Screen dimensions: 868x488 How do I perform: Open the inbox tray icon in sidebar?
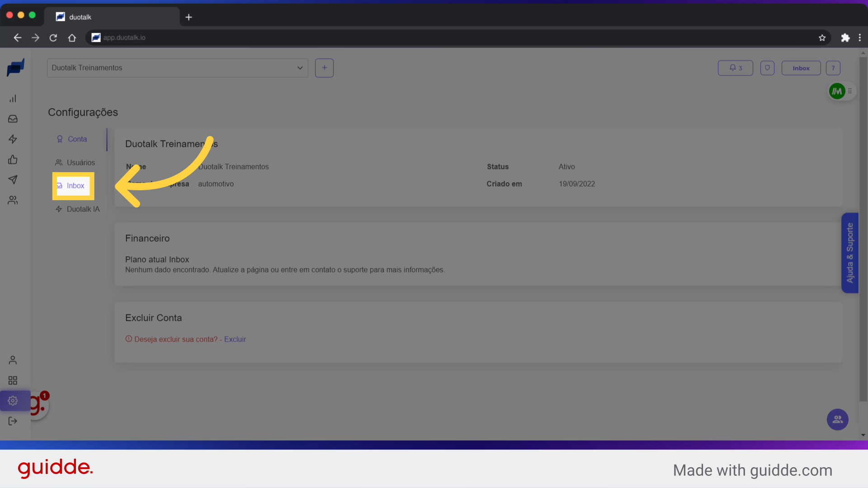(13, 119)
